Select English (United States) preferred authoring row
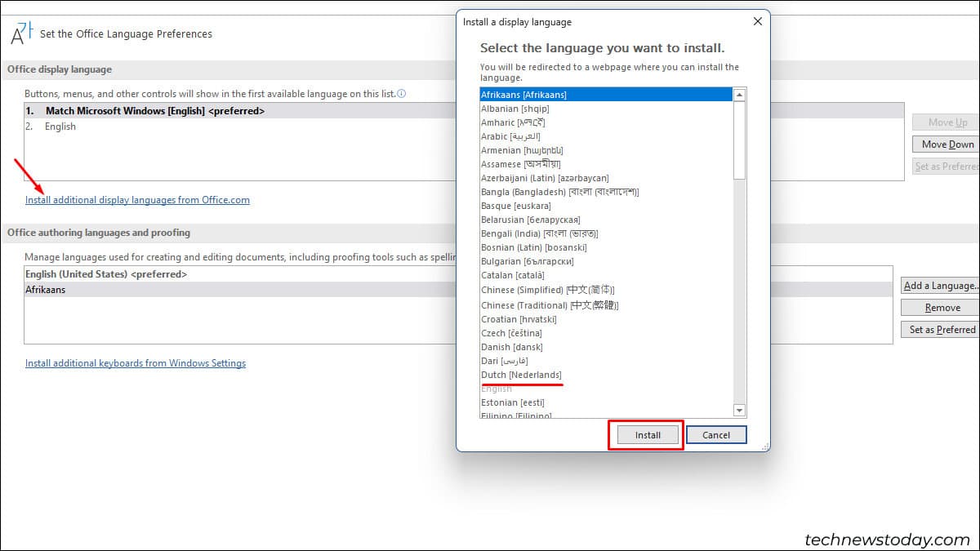The width and height of the screenshot is (980, 551). click(x=239, y=274)
